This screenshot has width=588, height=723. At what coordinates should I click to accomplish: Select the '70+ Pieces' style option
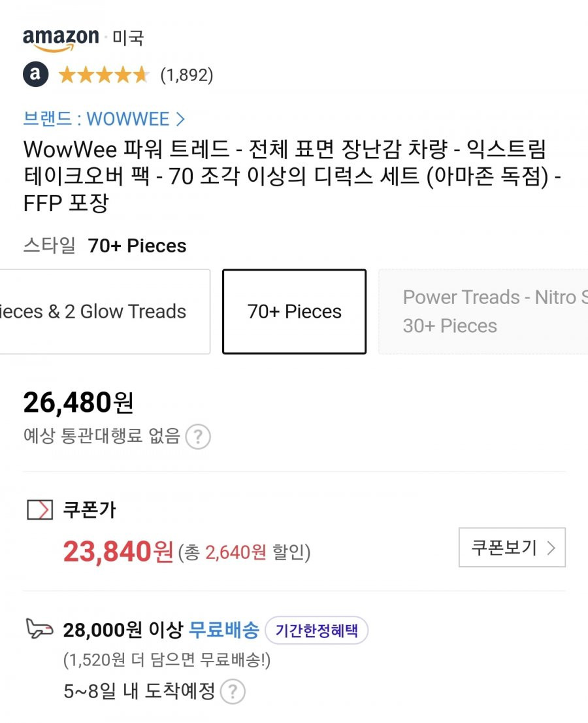pyautogui.click(x=295, y=312)
